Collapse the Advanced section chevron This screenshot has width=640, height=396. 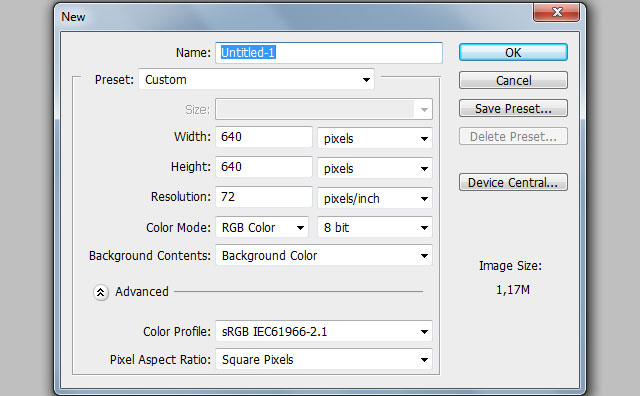click(x=101, y=292)
